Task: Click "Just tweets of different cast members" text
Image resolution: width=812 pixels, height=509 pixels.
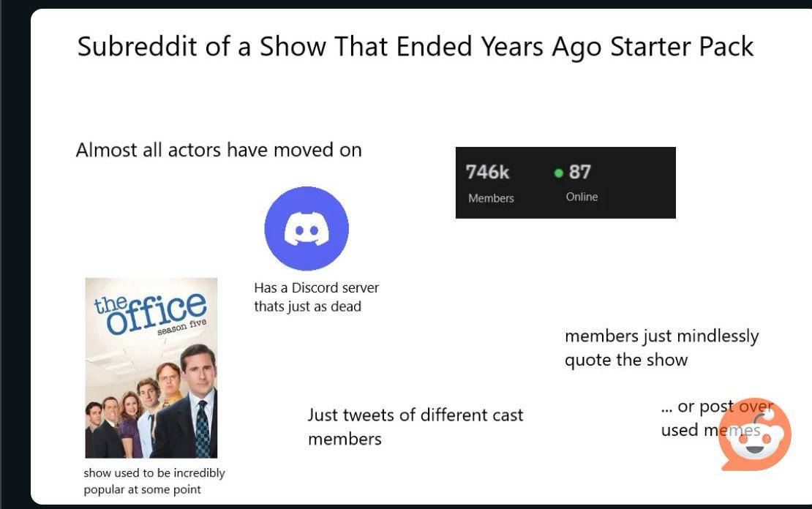Action: (415, 426)
